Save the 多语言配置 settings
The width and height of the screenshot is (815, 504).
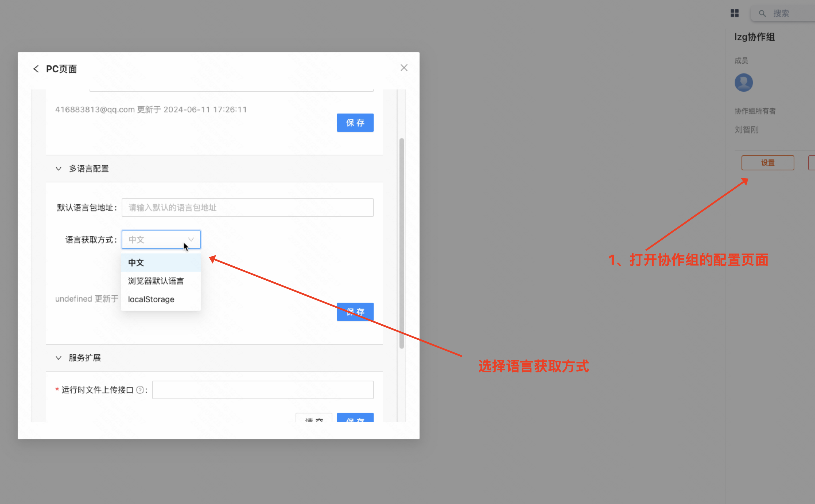(x=355, y=312)
